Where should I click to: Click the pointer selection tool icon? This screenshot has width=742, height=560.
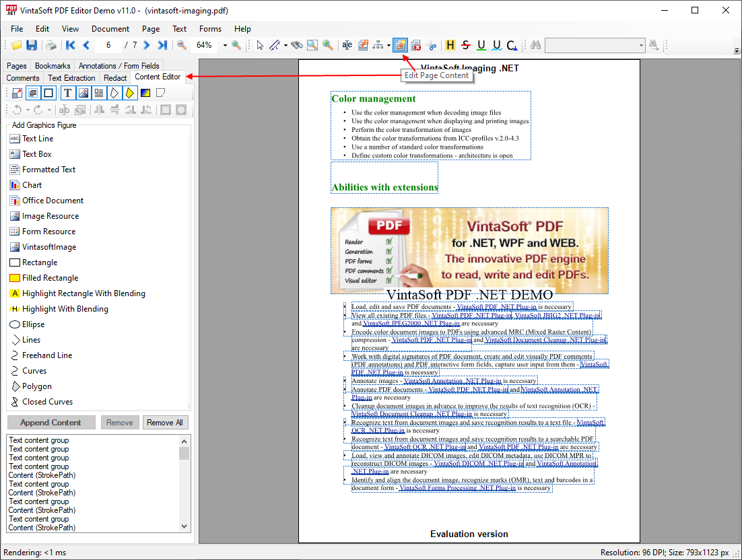pos(261,45)
